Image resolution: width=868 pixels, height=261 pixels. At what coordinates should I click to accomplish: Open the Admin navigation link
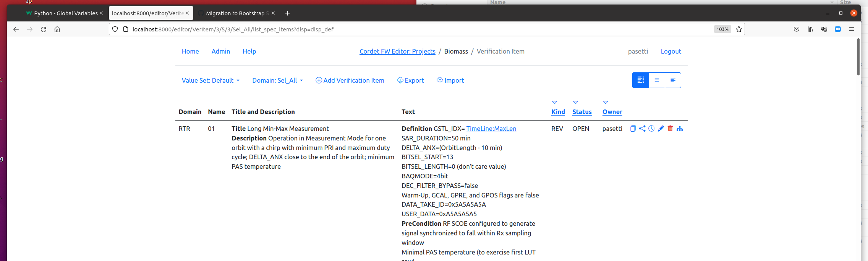point(221,51)
